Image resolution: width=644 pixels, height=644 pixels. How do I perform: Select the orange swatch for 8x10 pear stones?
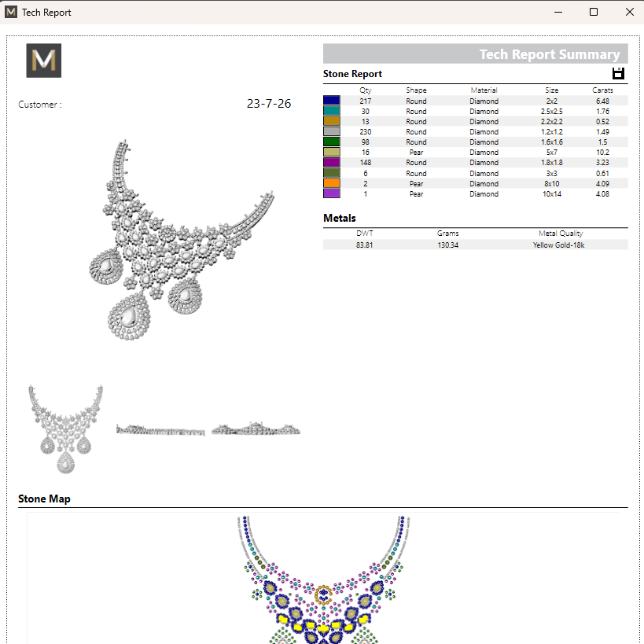pos(332,183)
